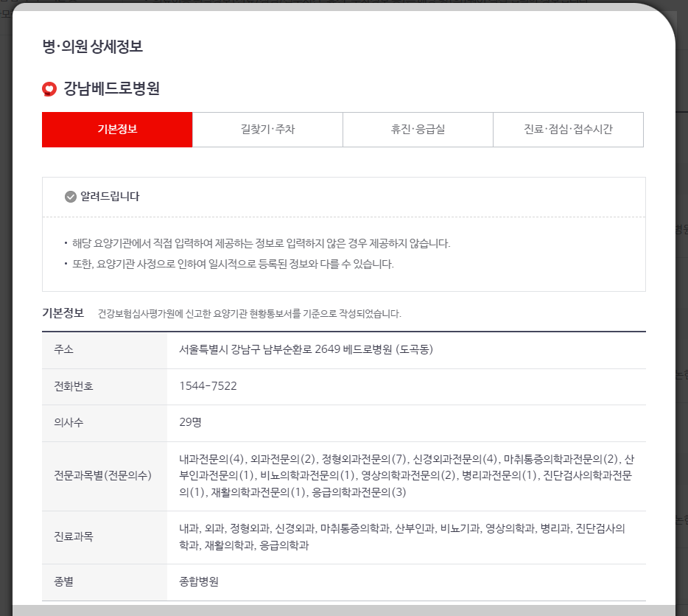Screen dimensions: 688x616
Task: Click the 종합병원 value
Action: pos(199,582)
